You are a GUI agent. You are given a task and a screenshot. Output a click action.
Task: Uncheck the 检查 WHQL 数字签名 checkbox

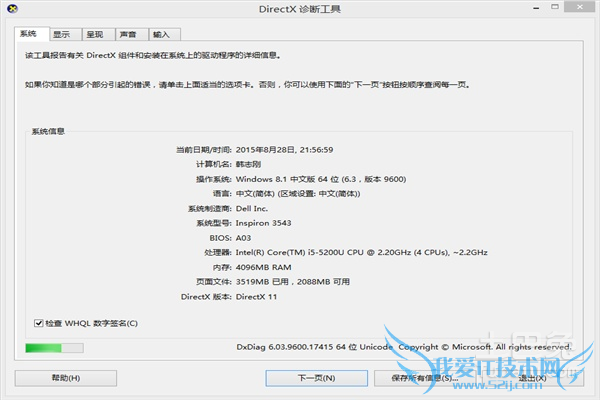(x=38, y=323)
